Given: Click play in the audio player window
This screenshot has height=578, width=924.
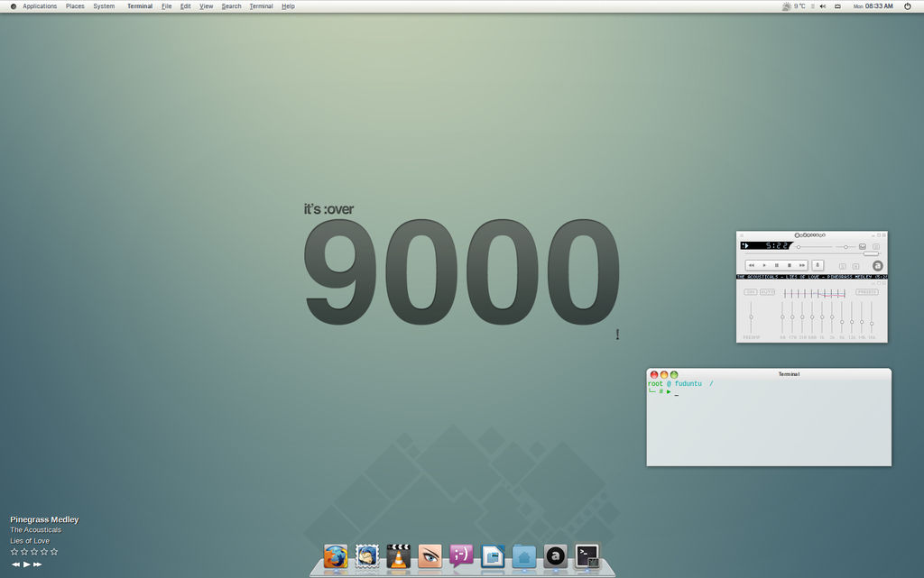Looking at the screenshot, I should 764,265.
